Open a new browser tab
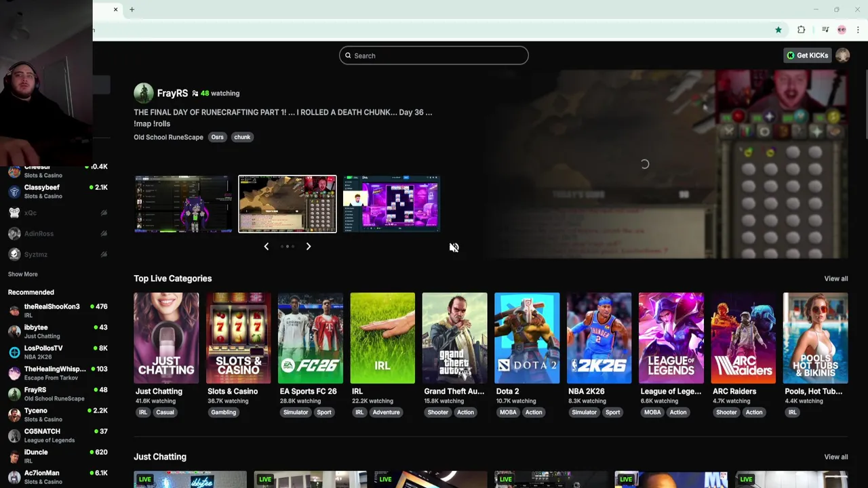Image resolution: width=868 pixels, height=488 pixels. click(132, 9)
